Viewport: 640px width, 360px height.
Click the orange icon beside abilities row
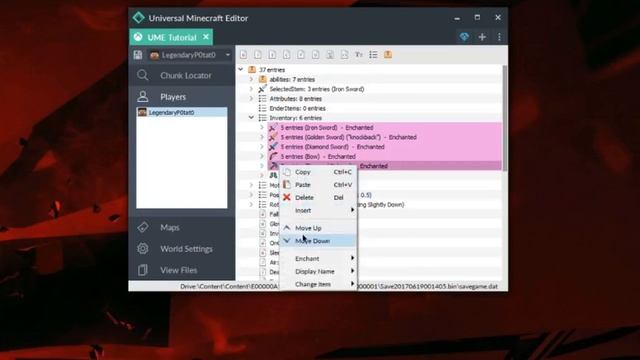(262, 79)
